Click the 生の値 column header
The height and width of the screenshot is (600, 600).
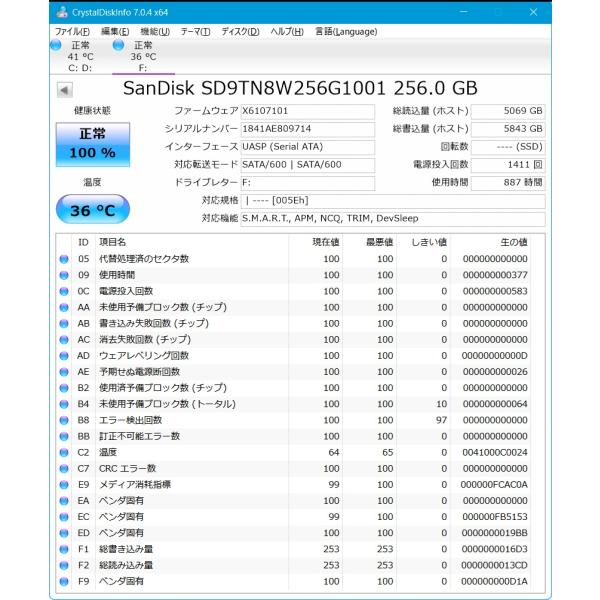click(x=491, y=242)
